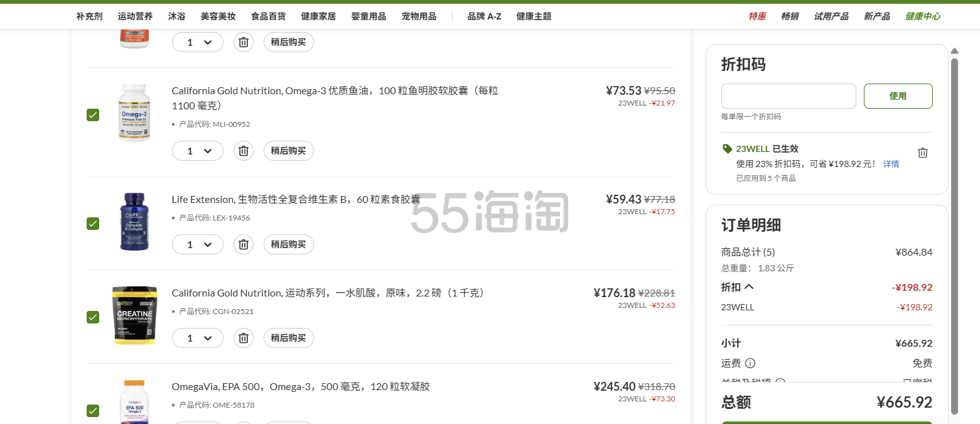Screen dimensions: 980x424
Task: Delete the Omega-3 fish oil item with trash icon
Action: pyautogui.click(x=244, y=151)
